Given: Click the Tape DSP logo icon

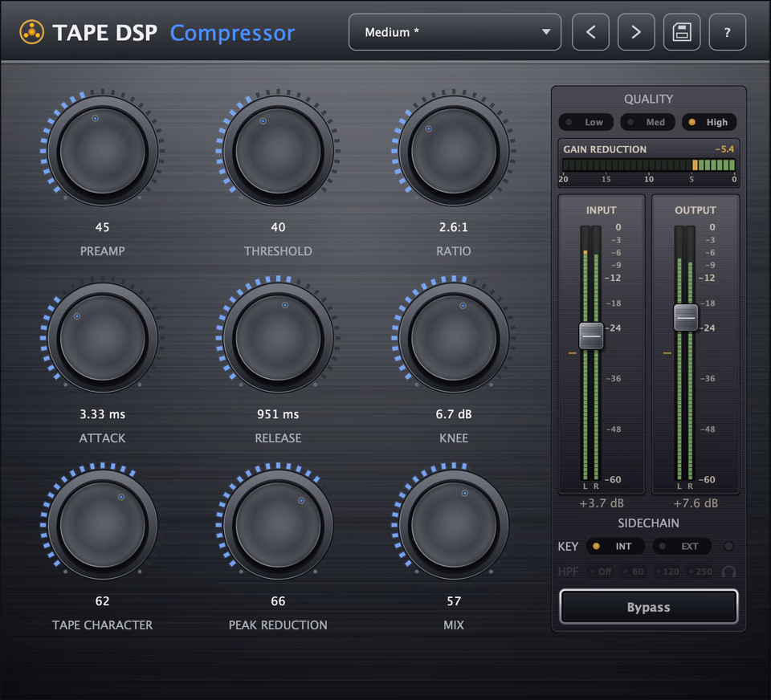Looking at the screenshot, I should [x=32, y=32].
